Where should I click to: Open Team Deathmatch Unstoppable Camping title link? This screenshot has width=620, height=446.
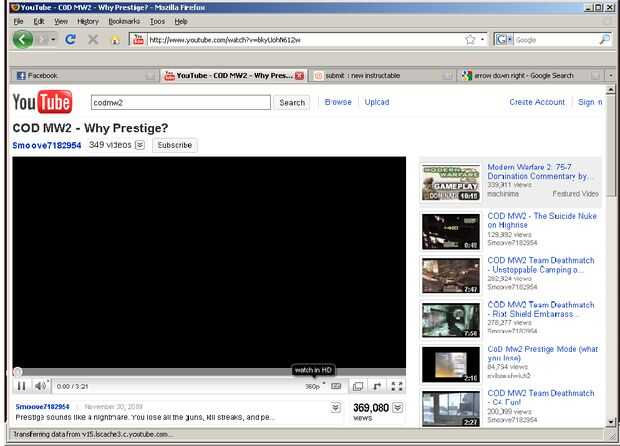point(541,265)
